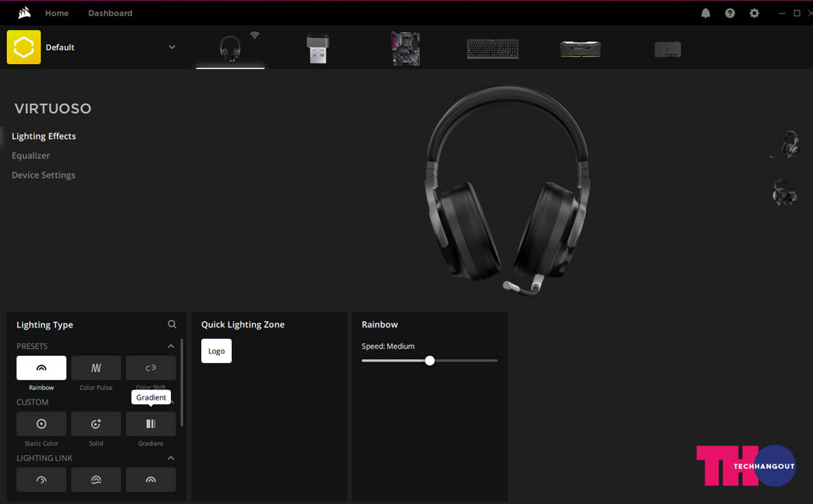Choose the Color Shift preset effect

(x=151, y=368)
